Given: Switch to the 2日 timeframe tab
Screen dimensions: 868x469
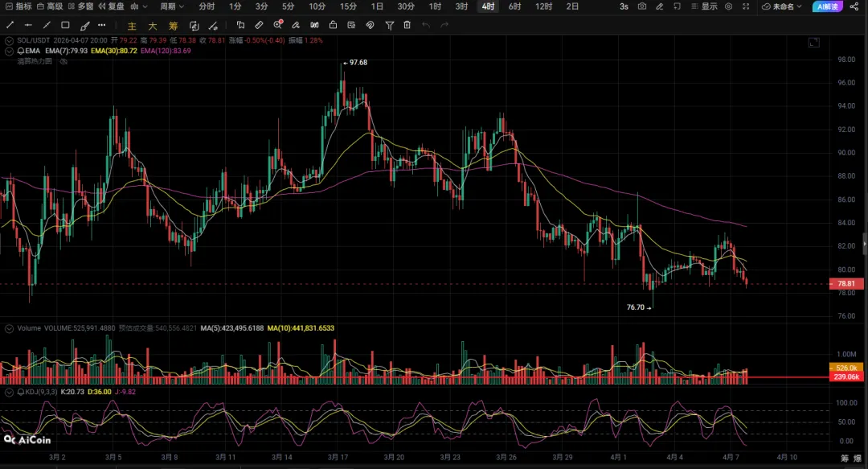Looking at the screenshot, I should tap(572, 6).
